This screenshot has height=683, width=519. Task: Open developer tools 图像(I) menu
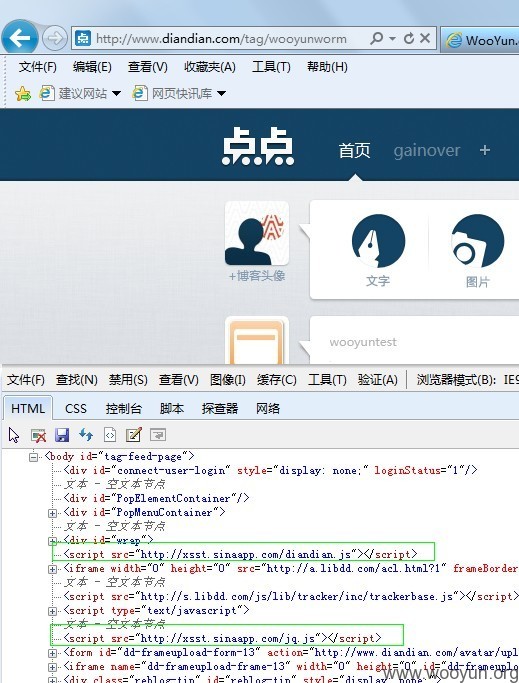(x=227, y=380)
